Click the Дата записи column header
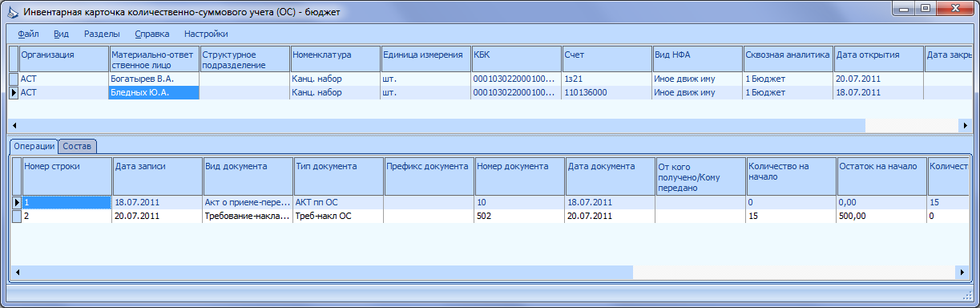Viewport: 980px width, 308px height. pos(157,176)
